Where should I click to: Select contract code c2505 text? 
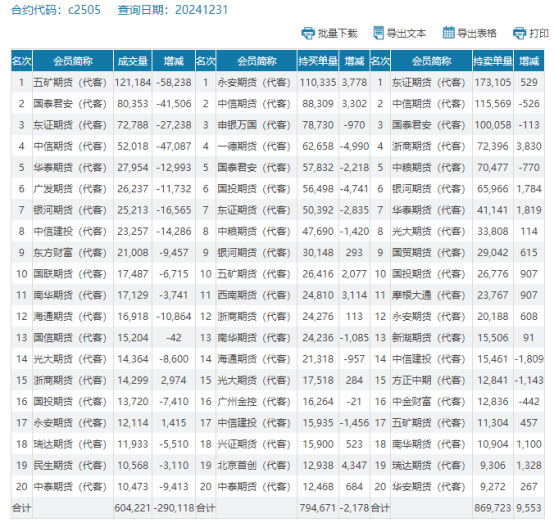(84, 10)
